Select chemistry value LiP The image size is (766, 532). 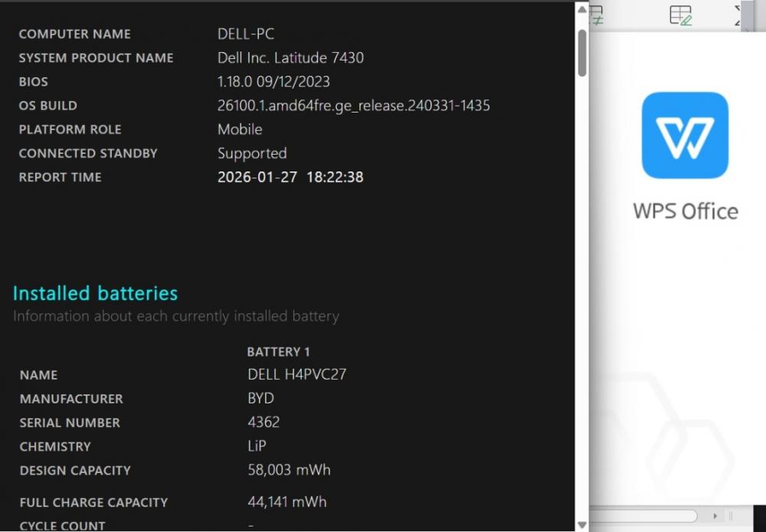(257, 446)
